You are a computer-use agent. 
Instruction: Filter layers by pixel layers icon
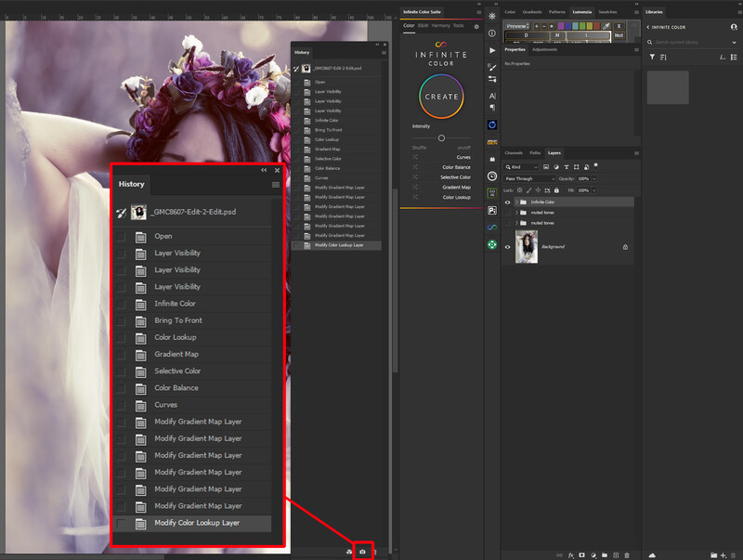click(x=546, y=167)
